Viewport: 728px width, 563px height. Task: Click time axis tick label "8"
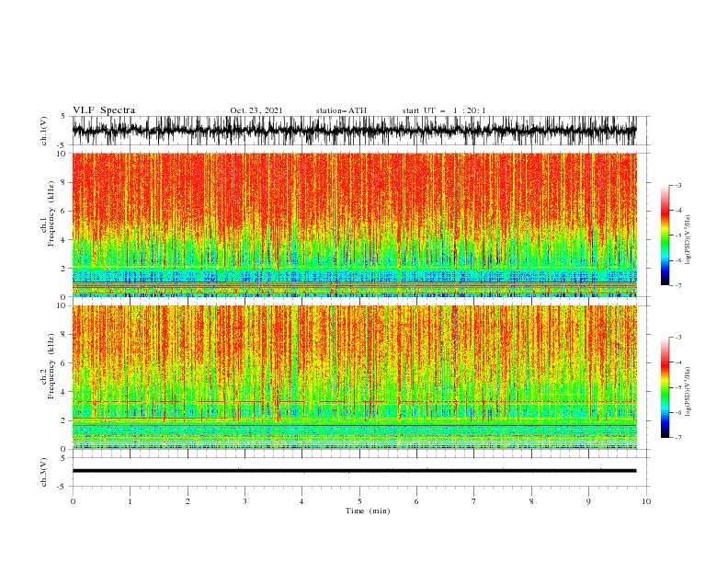tap(531, 501)
